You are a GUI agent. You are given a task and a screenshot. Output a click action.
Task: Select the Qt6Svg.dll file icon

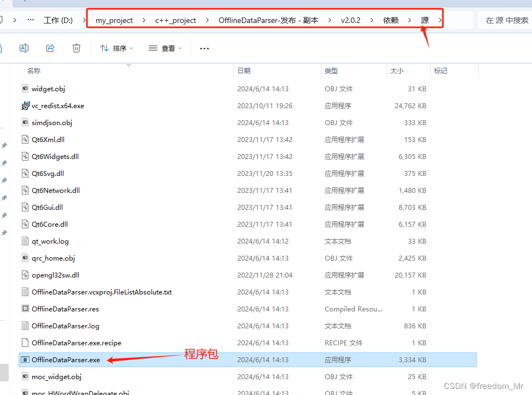tap(25, 173)
